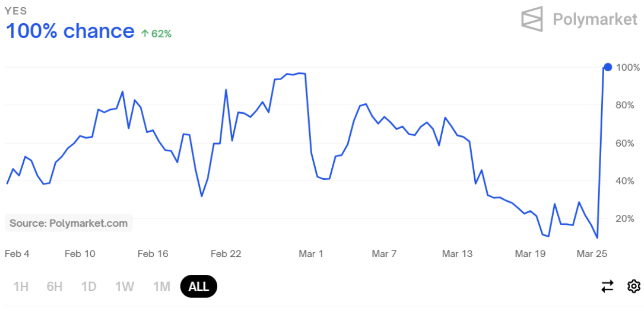Choose the 1M time range
The image size is (644, 311).
point(162,286)
